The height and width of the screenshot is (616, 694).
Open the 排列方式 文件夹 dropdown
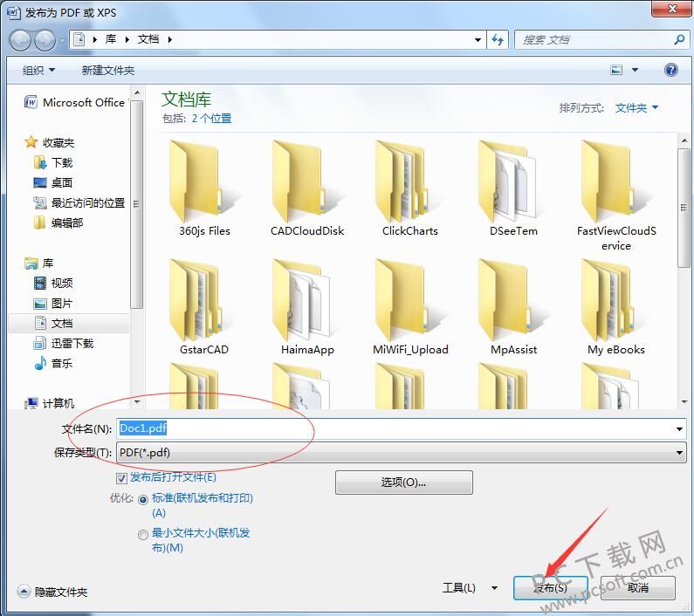636,107
